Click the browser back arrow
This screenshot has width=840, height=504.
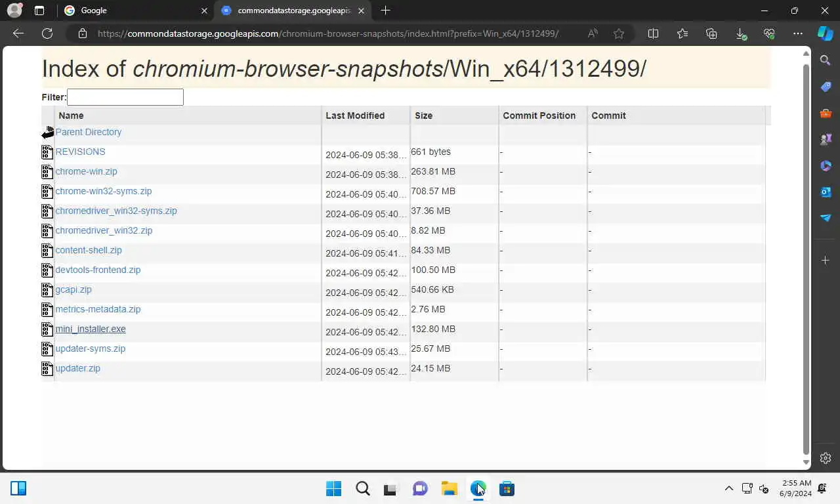(x=18, y=33)
